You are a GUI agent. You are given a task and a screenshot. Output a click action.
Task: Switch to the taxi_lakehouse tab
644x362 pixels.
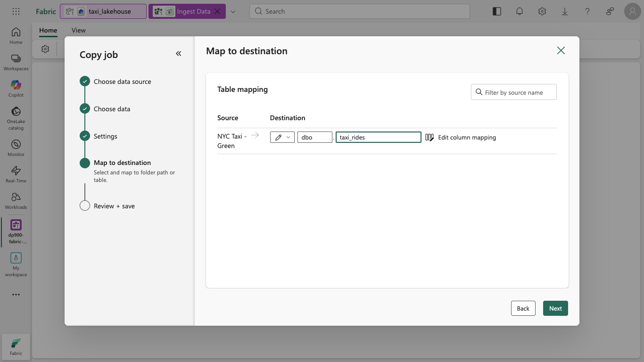(x=103, y=11)
